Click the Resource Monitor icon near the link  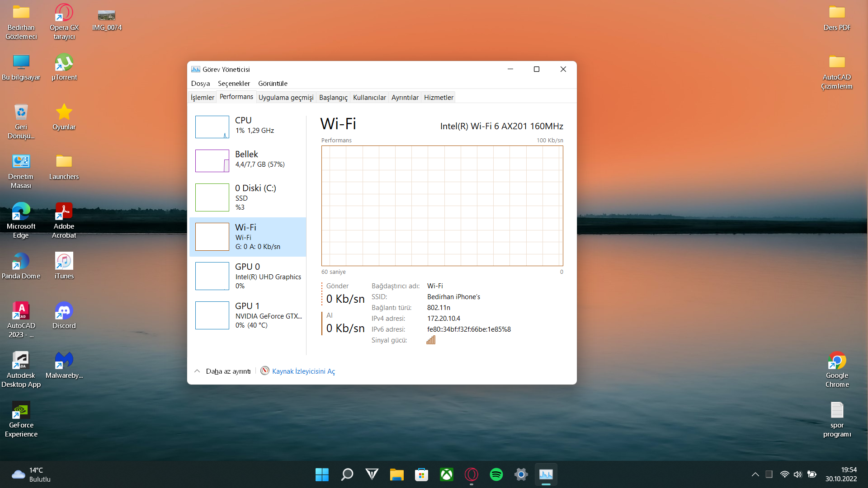pos(265,371)
